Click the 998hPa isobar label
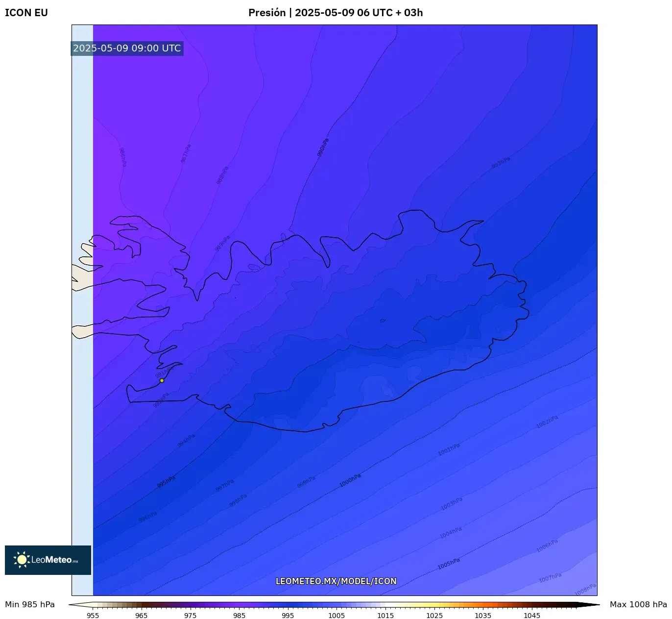The width and height of the screenshot is (672, 619). [x=238, y=500]
